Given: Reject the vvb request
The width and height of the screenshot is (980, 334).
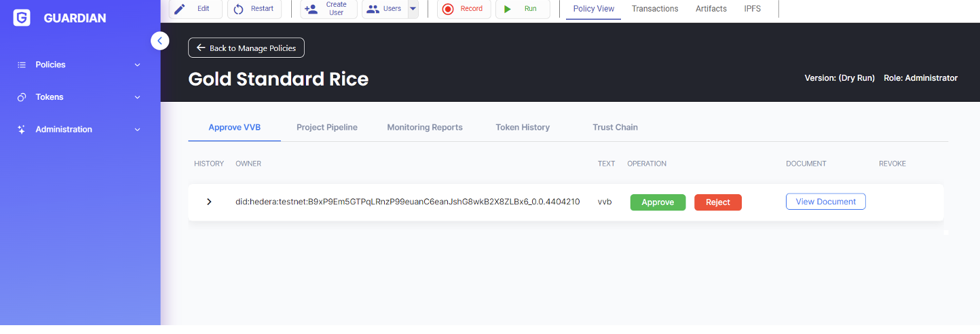Looking at the screenshot, I should pos(717,202).
